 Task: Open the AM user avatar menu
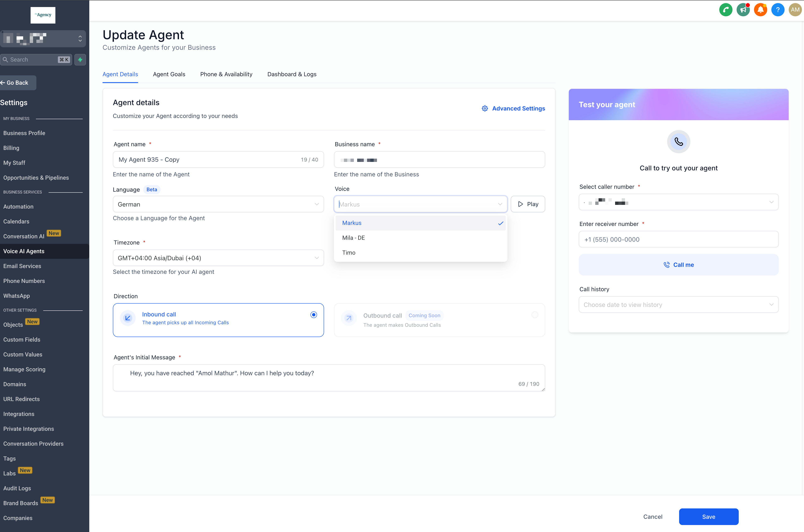[x=795, y=10]
